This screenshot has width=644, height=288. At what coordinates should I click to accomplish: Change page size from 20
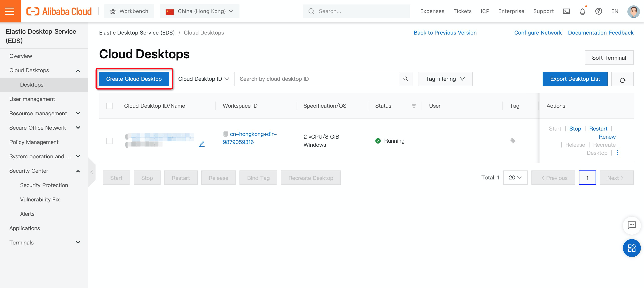coord(515,177)
